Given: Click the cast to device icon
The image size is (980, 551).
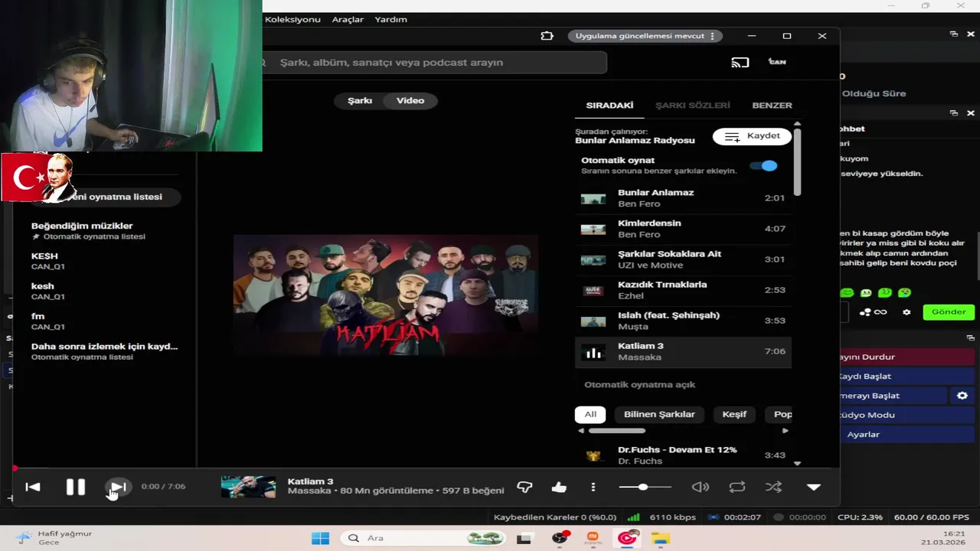Looking at the screenshot, I should (x=740, y=62).
